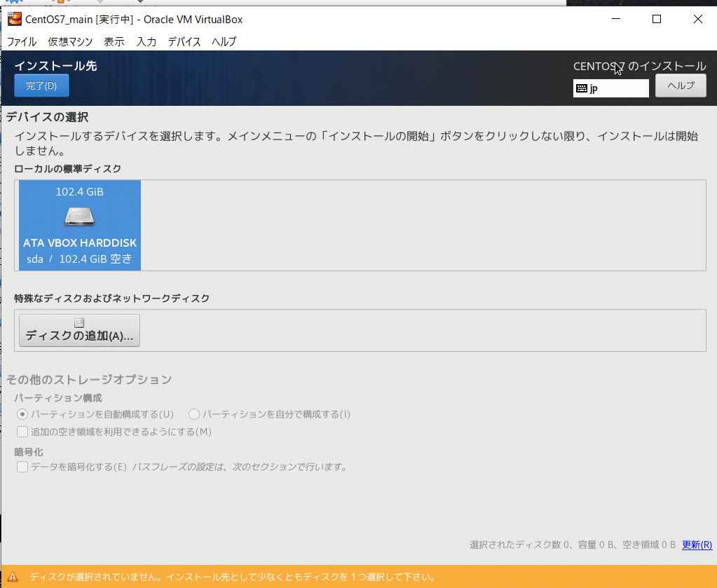Open the 表示 menu

click(114, 41)
